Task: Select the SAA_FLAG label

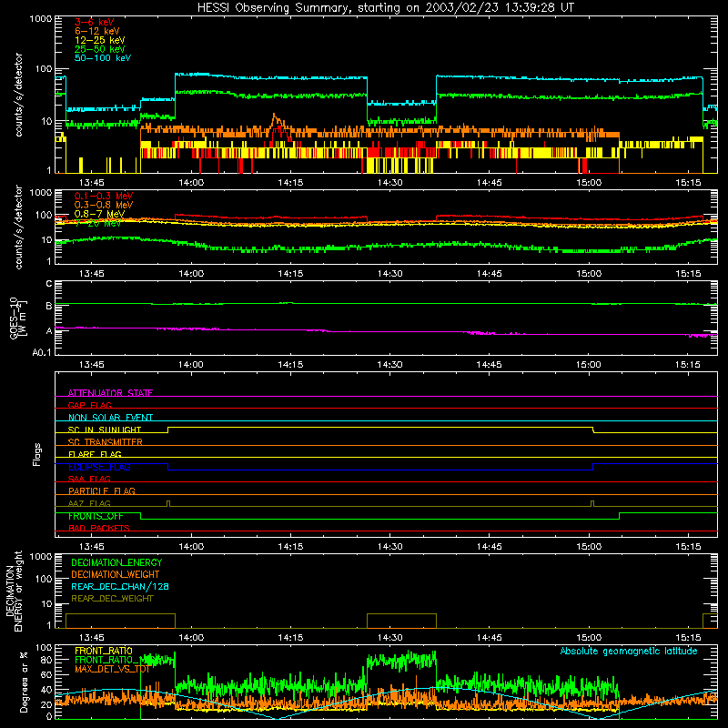Action: coord(89,479)
